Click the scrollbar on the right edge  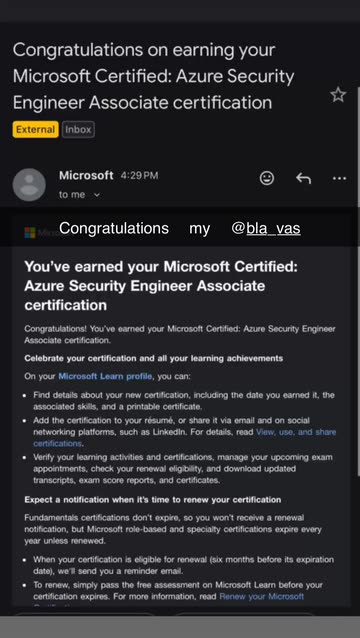click(x=358, y=346)
